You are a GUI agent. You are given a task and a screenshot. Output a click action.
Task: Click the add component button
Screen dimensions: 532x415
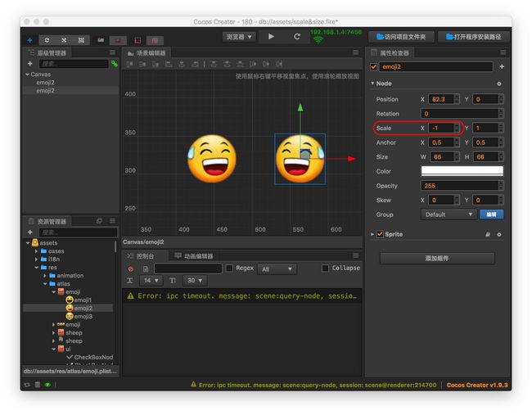click(437, 258)
